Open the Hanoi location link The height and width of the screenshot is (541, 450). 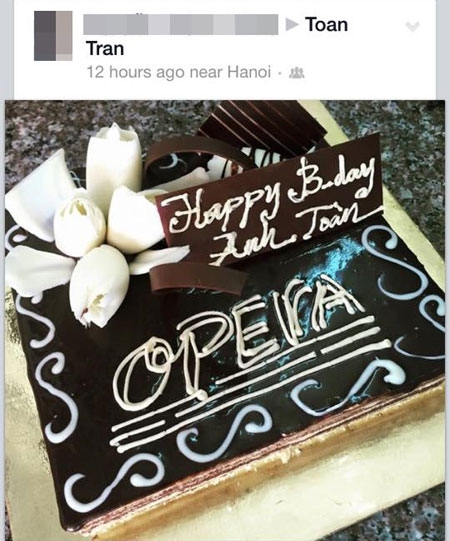[x=248, y=72]
